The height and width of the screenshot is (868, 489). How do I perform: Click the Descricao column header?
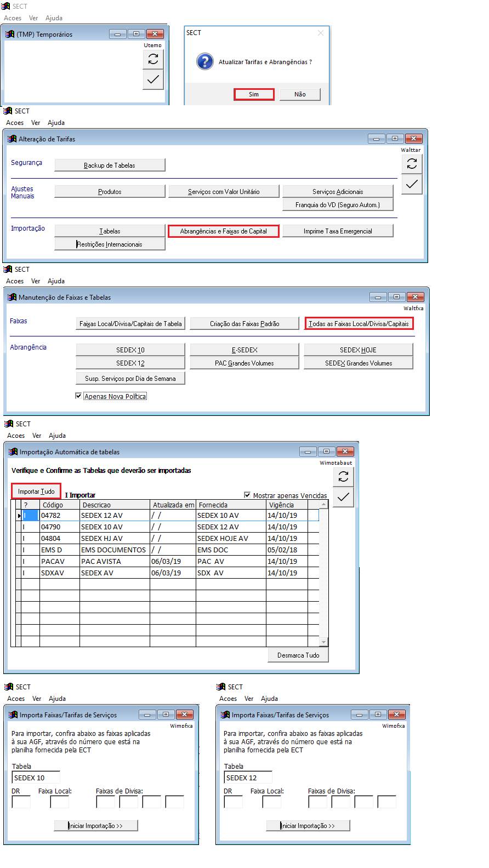click(x=115, y=505)
